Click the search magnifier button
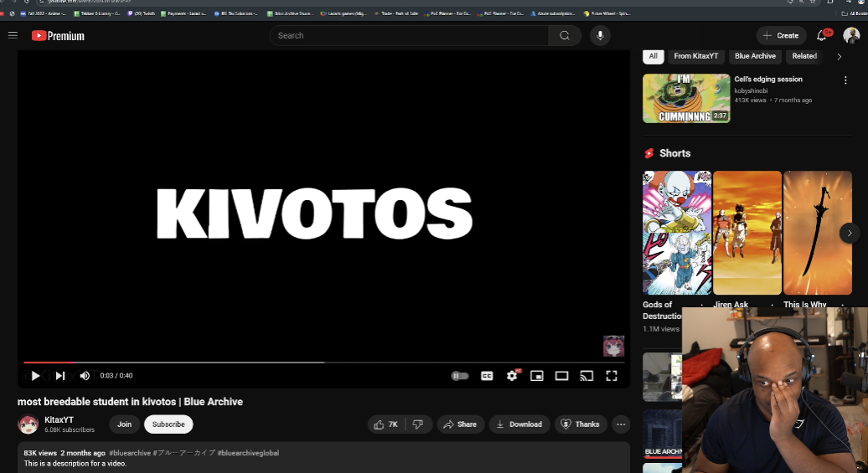The height and width of the screenshot is (473, 868). click(564, 35)
